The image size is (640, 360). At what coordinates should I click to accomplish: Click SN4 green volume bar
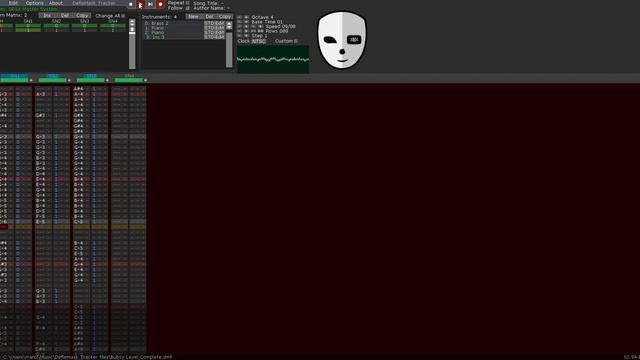coord(129,80)
